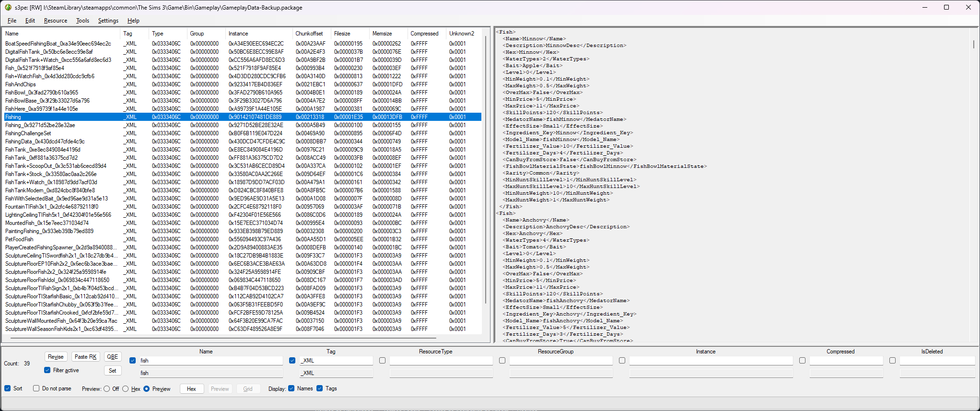Select the PaintingFishing_0x933eb398b79ed889 row
This screenshot has height=411, width=980.
coord(242,231)
